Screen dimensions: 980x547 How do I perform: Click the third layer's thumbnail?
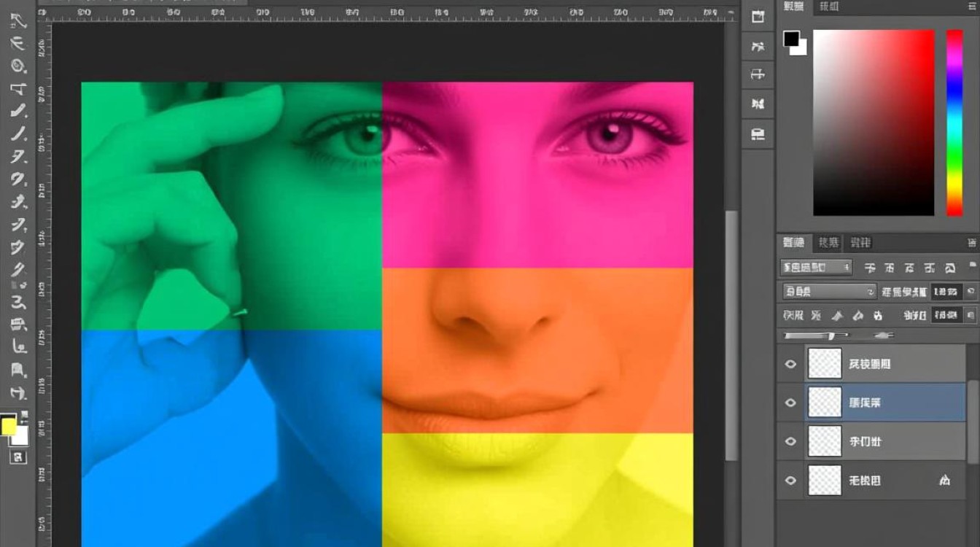pyautogui.click(x=825, y=441)
